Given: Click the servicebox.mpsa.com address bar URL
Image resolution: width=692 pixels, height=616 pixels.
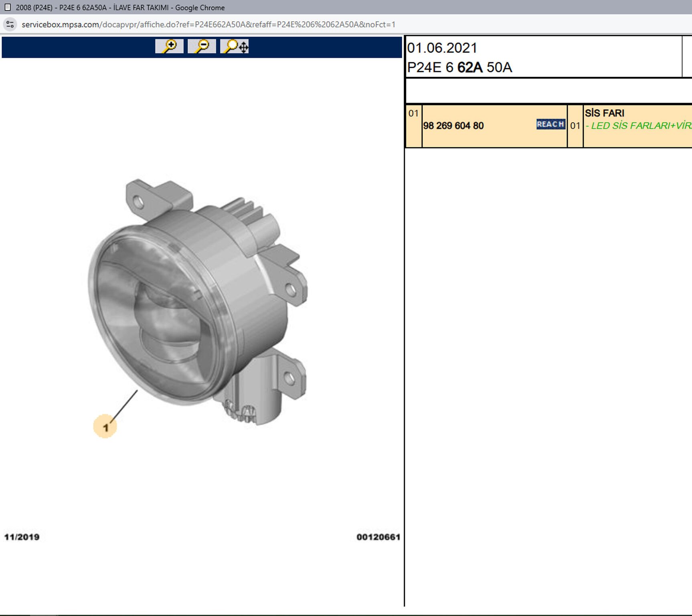Looking at the screenshot, I should pos(208,24).
